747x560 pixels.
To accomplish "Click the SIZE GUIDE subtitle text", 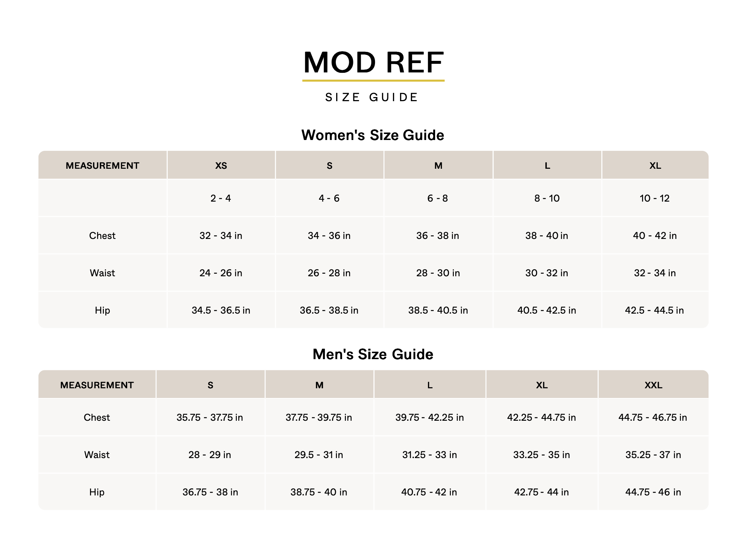I will coord(372,97).
